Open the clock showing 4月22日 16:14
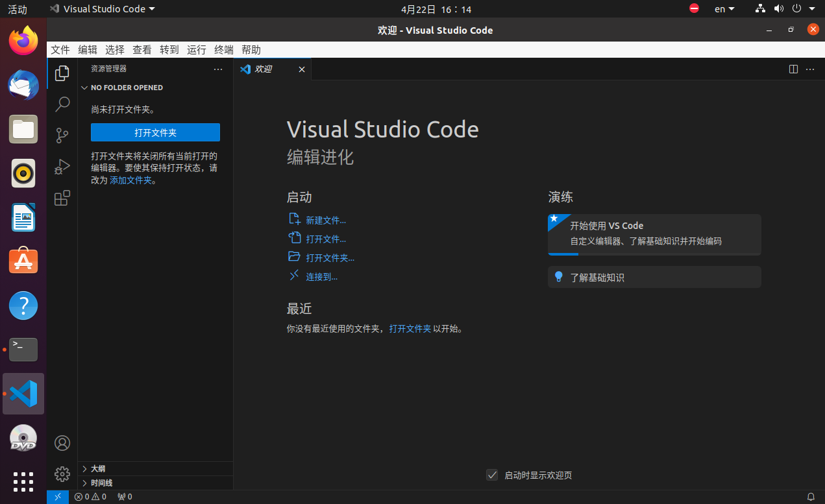This screenshot has height=504, width=825. [x=436, y=9]
